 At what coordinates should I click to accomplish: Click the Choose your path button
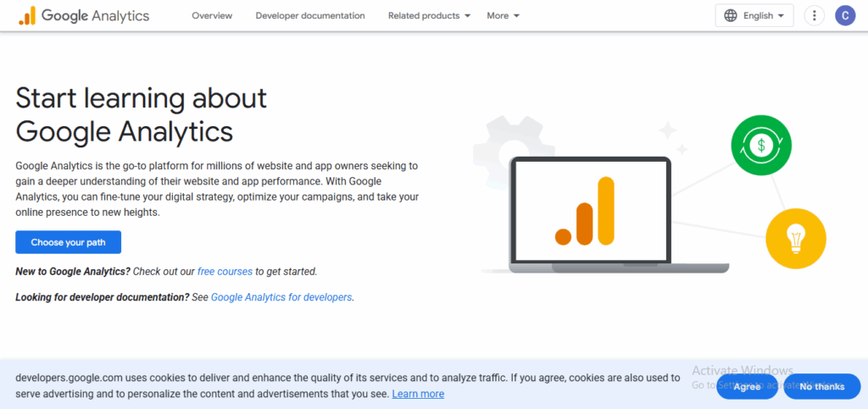[x=68, y=242]
